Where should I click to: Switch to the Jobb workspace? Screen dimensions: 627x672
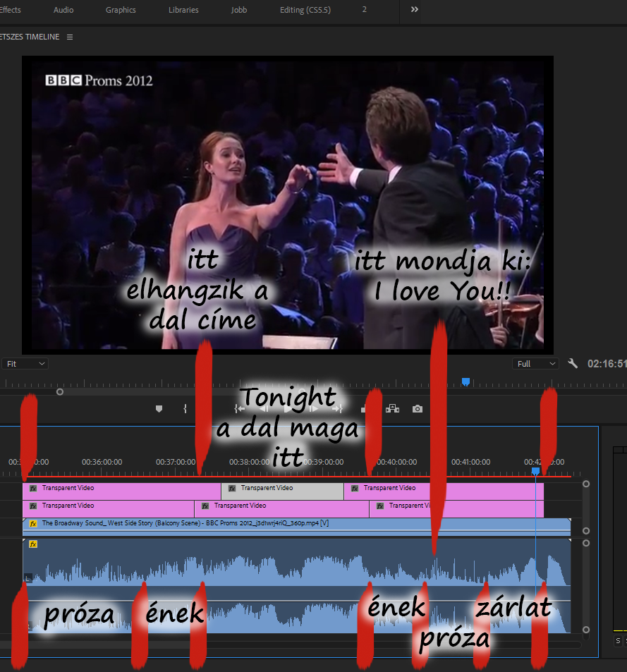point(238,10)
